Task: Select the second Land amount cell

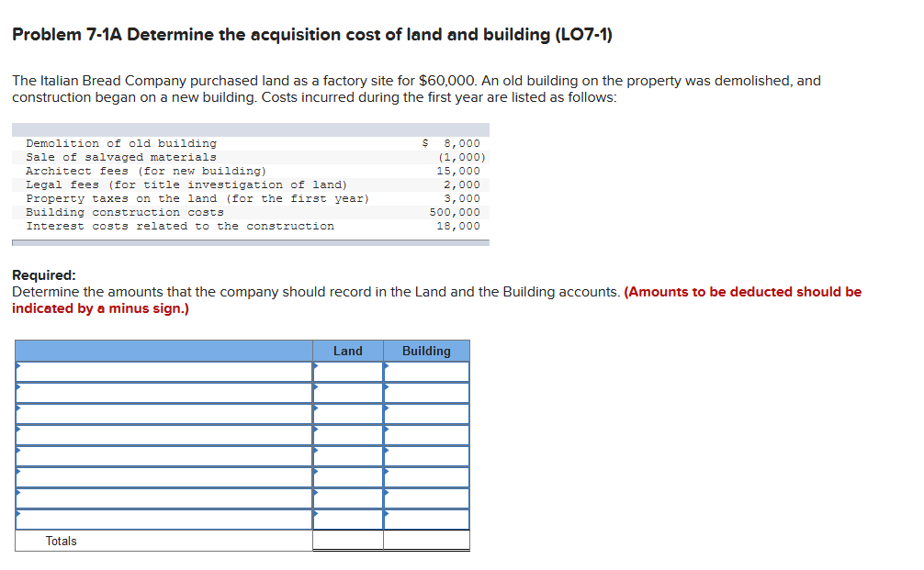Action: (x=349, y=393)
